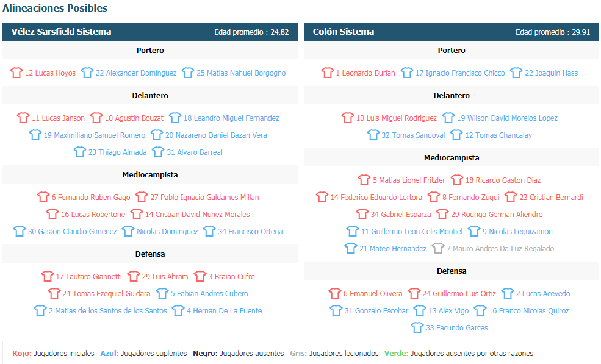Viewport: 601px width, 364px height.
Task: Click blue jersey icon beside Nicolas Dominguez
Action: 128,232
